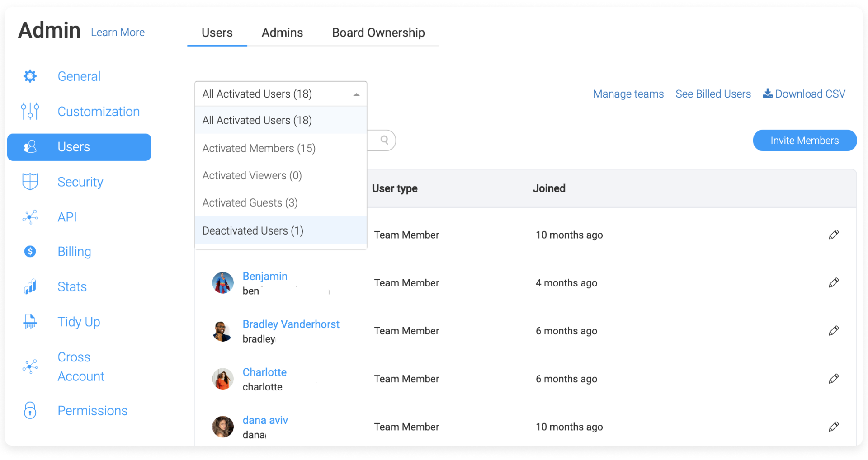
Task: Click the Tidy Up shredder icon
Action: [x=30, y=322]
